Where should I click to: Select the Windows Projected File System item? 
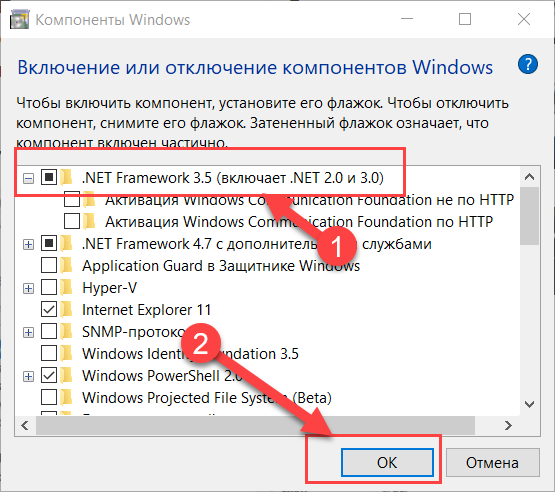[x=207, y=397]
